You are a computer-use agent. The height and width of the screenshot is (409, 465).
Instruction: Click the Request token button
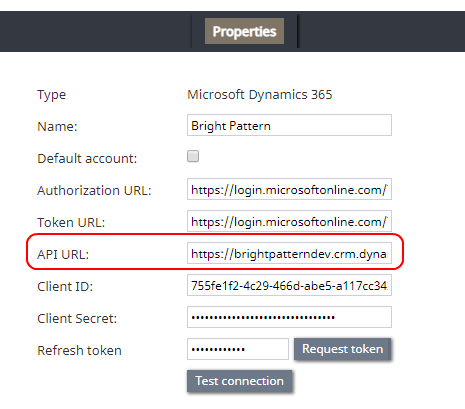pos(342,349)
